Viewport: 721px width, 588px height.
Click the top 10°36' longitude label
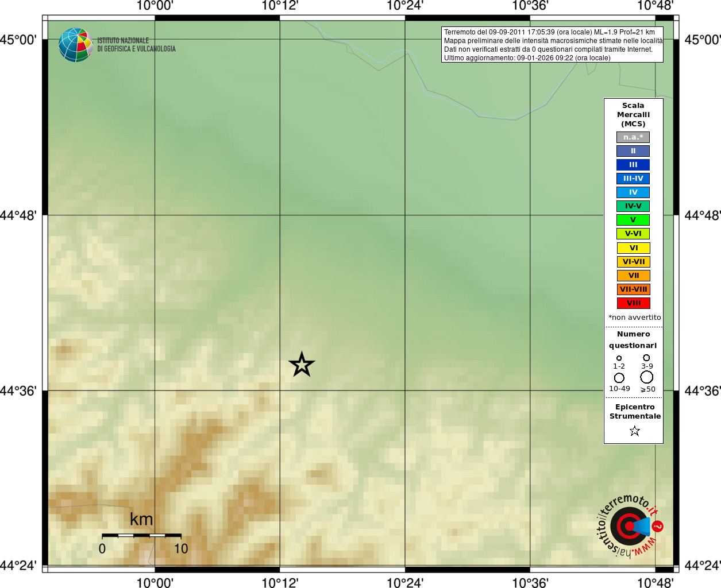coord(530,6)
